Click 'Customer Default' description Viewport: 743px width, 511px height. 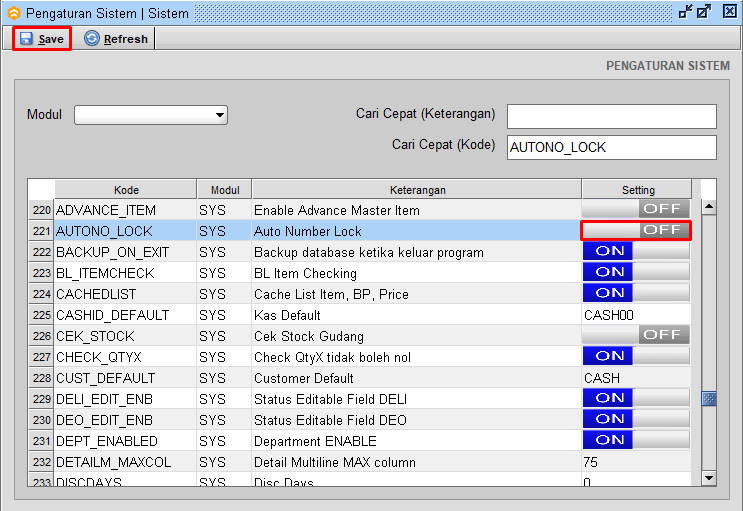[304, 378]
